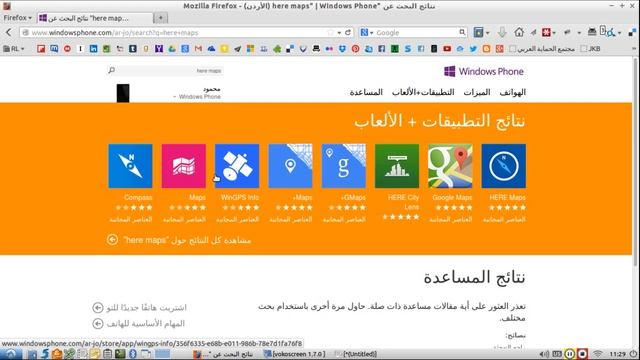Open the Downloads arrow button
Screen dimensions: 640x360
[502, 32]
